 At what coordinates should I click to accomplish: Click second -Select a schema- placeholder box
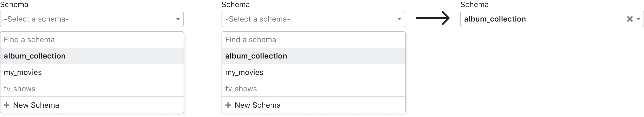point(313,19)
